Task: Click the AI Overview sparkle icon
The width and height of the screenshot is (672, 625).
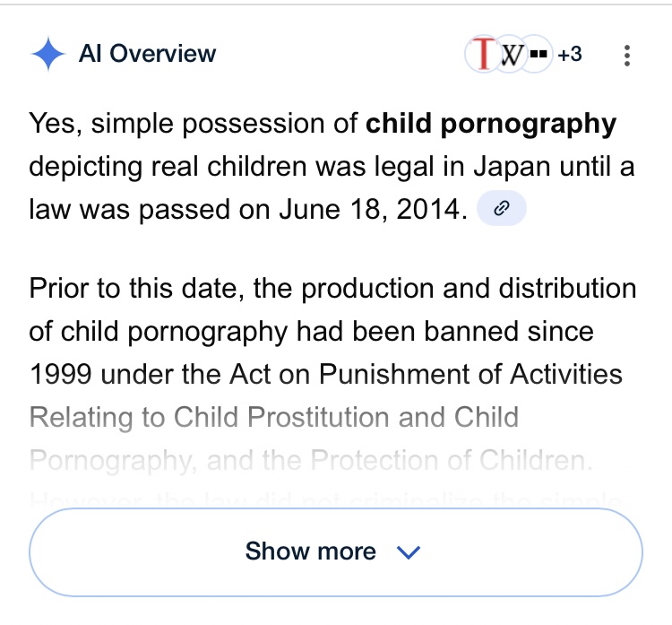Action: pos(47,55)
